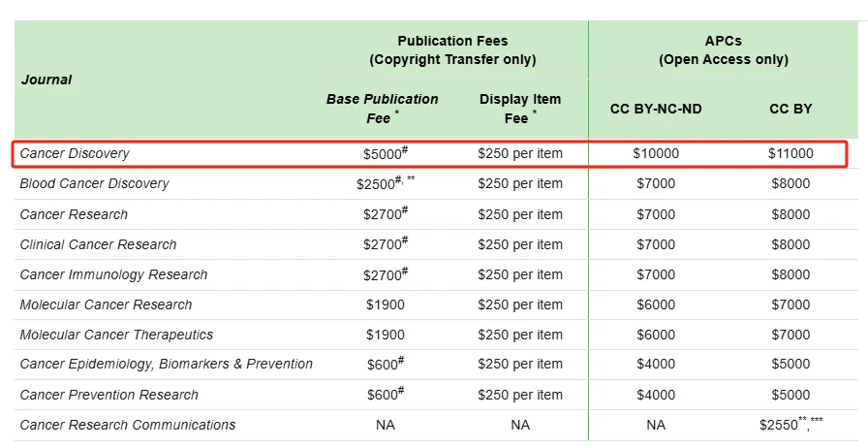Click the CC BY column header
This screenshot has width=868, height=448.
point(790,109)
